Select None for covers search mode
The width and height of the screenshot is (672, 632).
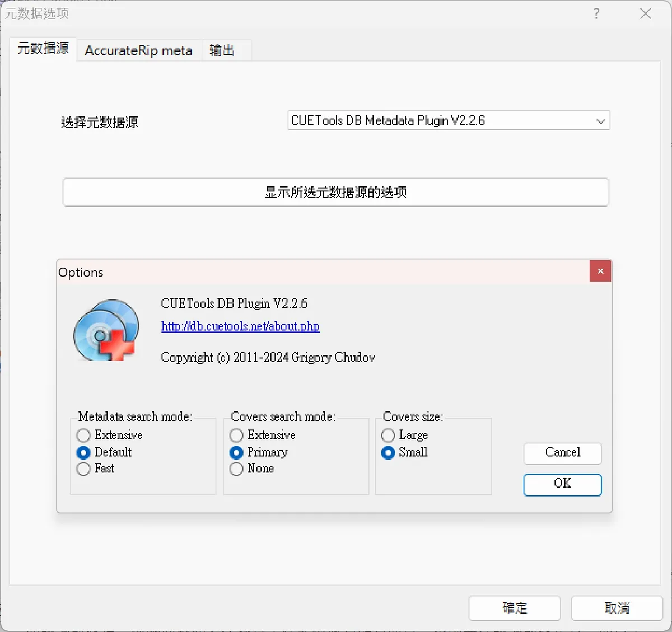pyautogui.click(x=252, y=469)
